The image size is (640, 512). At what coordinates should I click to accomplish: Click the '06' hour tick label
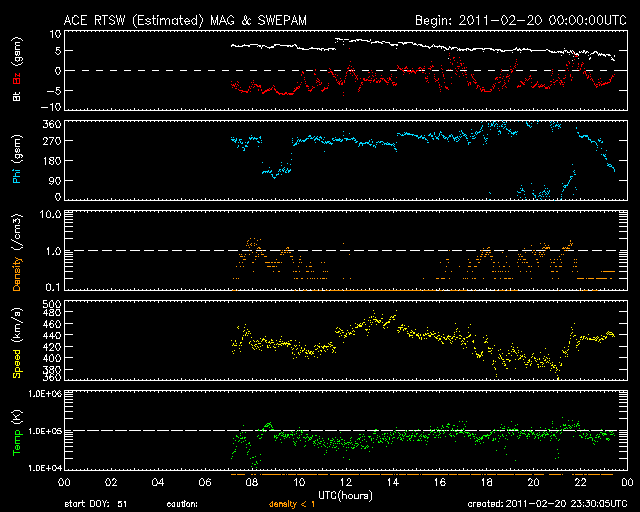pyautogui.click(x=205, y=482)
